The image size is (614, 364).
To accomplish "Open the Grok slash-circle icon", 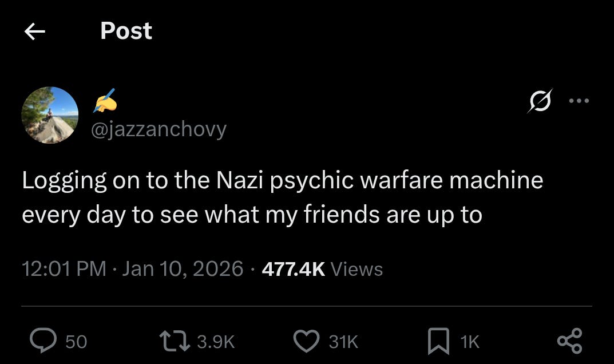I will coord(540,101).
